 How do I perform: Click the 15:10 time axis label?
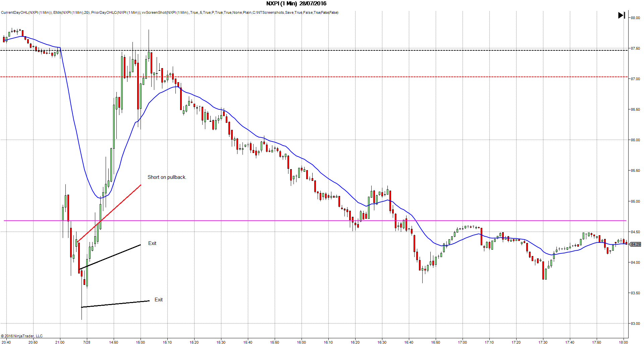point(167,342)
